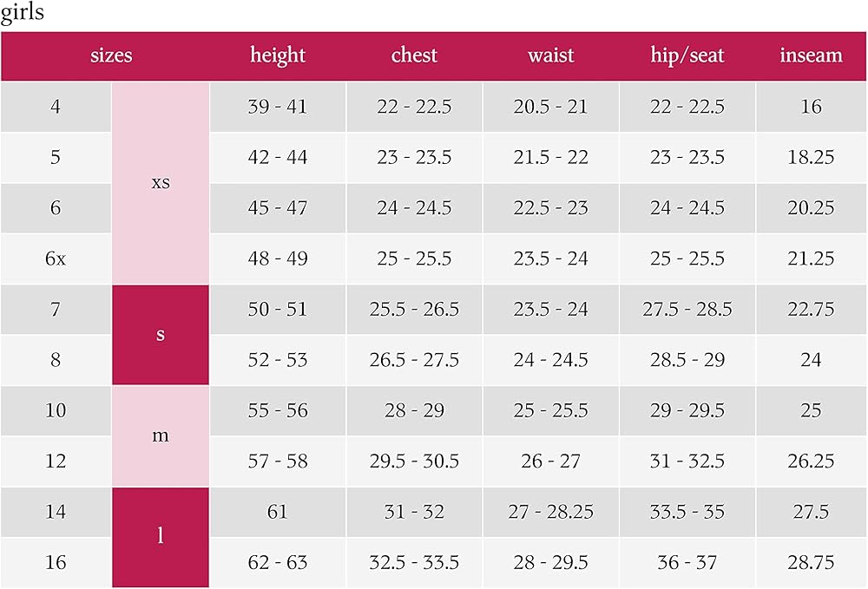Click the 'sizes' column header
Viewport: 868px width, 589px height.
click(x=111, y=56)
